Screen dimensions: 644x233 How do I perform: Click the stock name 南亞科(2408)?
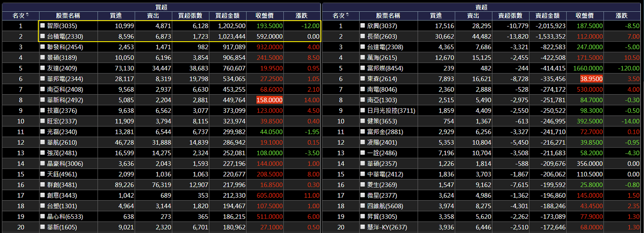pyautogui.click(x=65, y=89)
